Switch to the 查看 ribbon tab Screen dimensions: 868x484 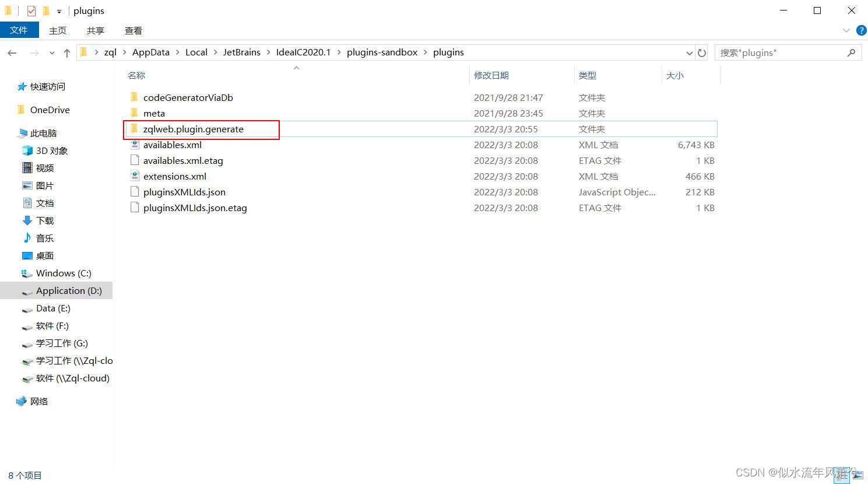coord(133,30)
